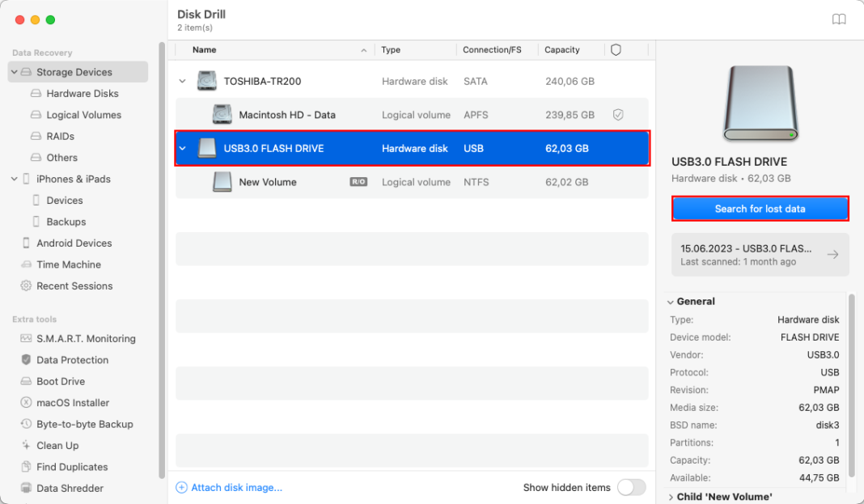Select Recent Sessions in sidebar
864x504 pixels.
click(x=75, y=286)
